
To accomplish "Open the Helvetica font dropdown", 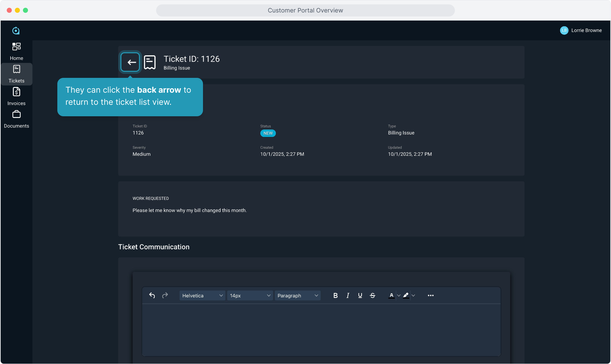I will tap(202, 295).
